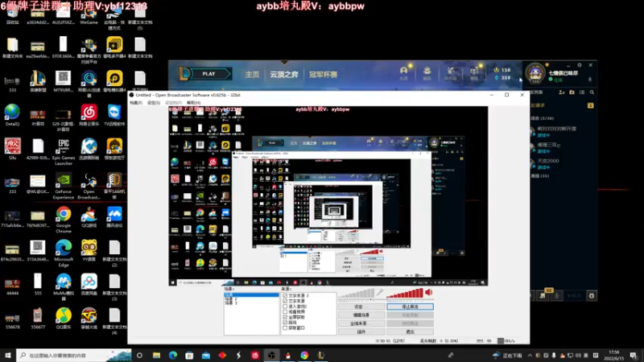Click the Exit button in OBS

point(410,331)
